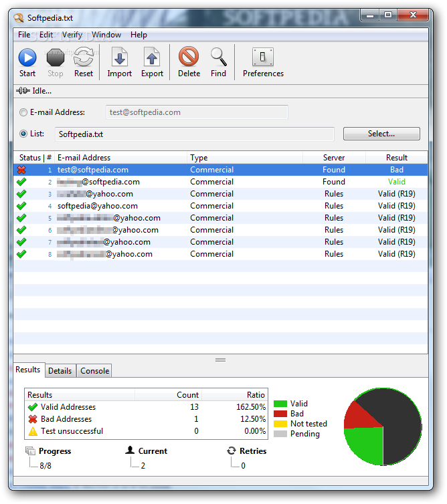Click the results pie chart
This screenshot has width=447, height=504.
click(x=383, y=426)
